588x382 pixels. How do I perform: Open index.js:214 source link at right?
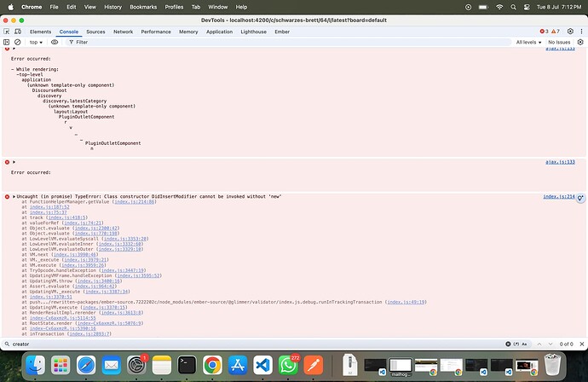click(x=559, y=197)
